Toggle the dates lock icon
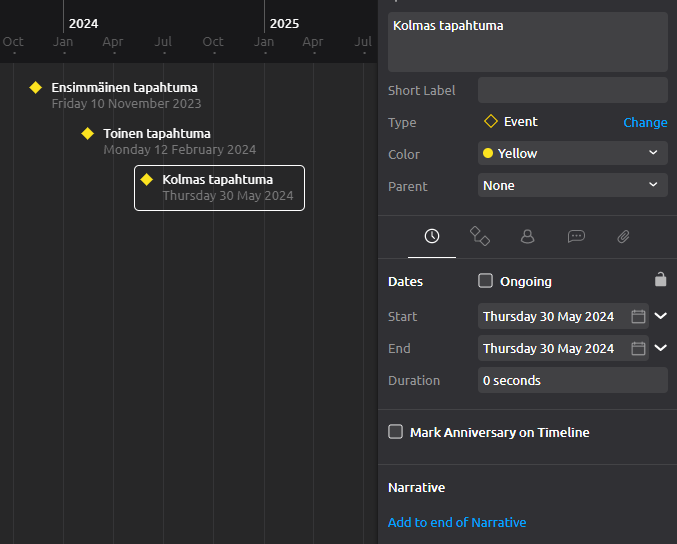This screenshot has height=544, width=677. point(660,279)
